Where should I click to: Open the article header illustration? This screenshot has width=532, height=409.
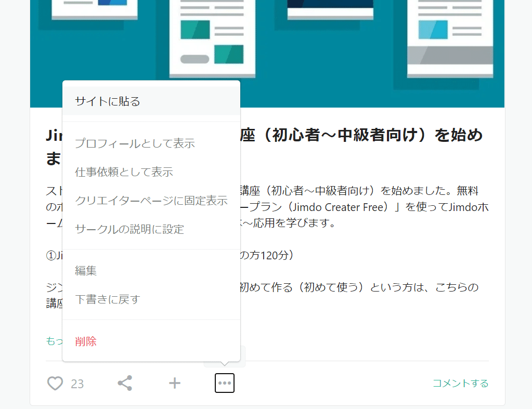[x=267, y=54]
